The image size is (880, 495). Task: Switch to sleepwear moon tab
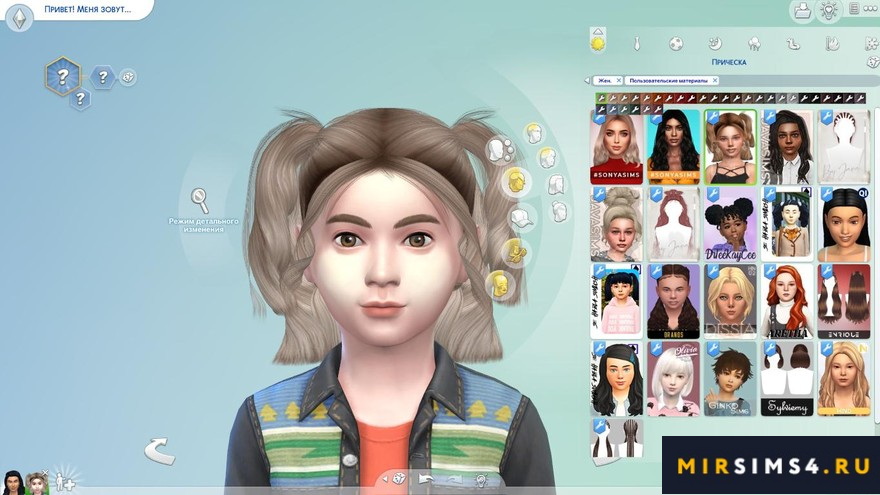715,43
